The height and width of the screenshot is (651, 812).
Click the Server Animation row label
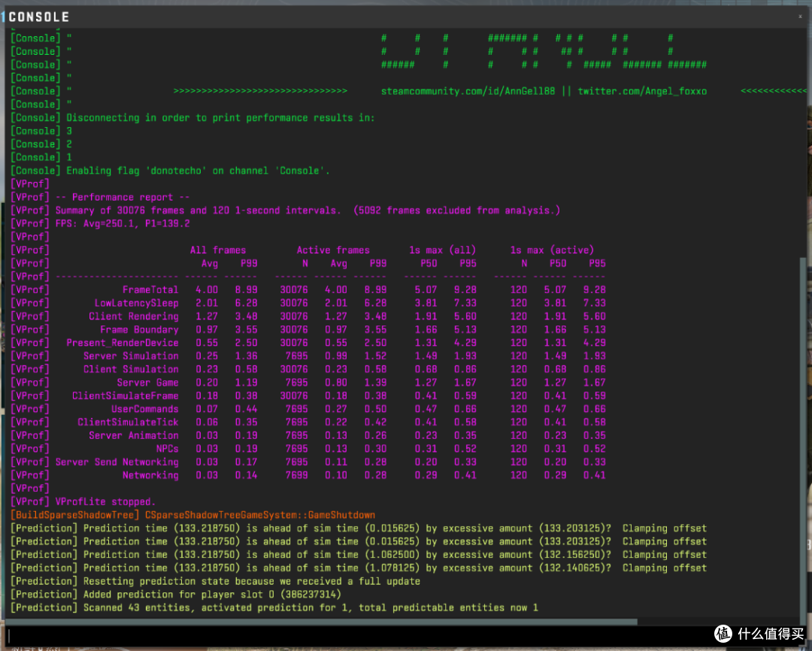coord(134,435)
